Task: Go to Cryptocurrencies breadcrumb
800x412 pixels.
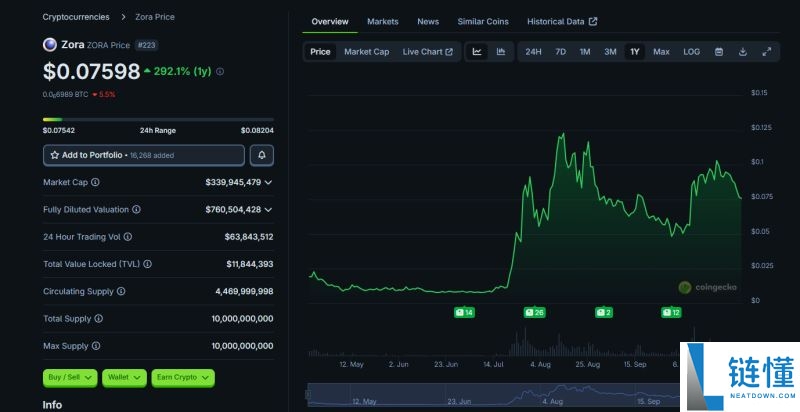Action: click(76, 17)
